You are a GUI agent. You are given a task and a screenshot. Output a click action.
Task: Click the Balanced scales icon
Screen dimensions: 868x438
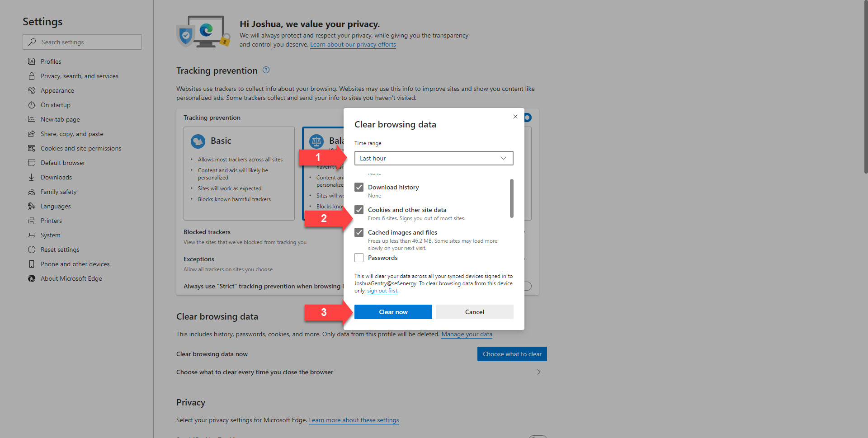pos(316,141)
